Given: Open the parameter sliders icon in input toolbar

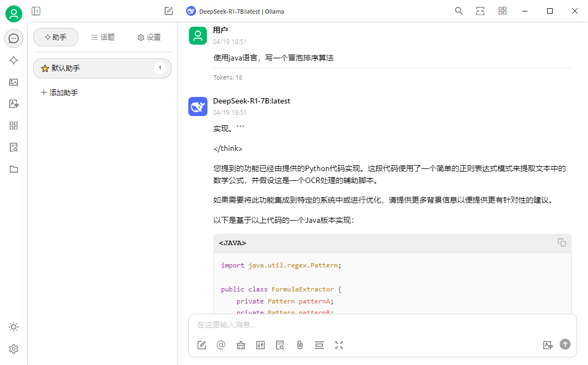Looking at the screenshot, I should tap(261, 345).
